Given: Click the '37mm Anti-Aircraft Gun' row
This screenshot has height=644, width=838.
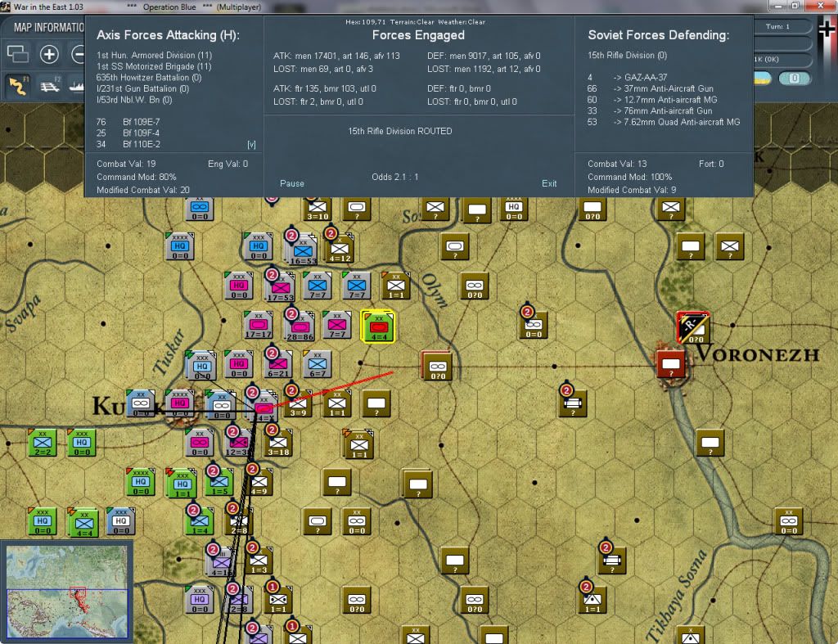Looking at the screenshot, I should click(651, 88).
